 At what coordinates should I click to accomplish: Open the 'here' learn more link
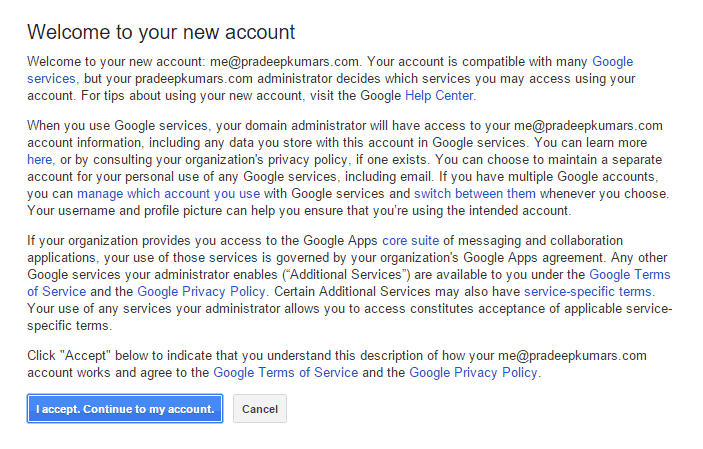39,159
